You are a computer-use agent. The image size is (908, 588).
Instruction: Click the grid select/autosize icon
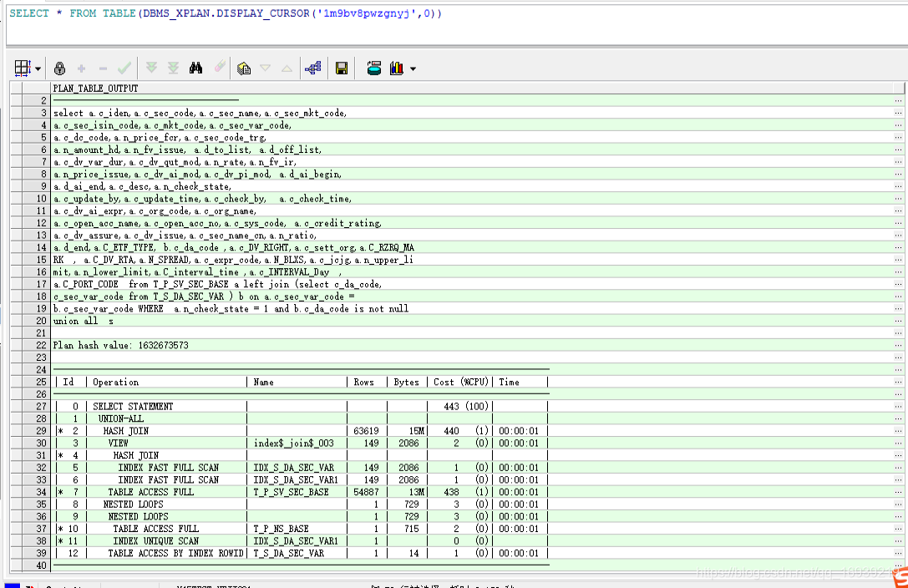tap(22, 68)
